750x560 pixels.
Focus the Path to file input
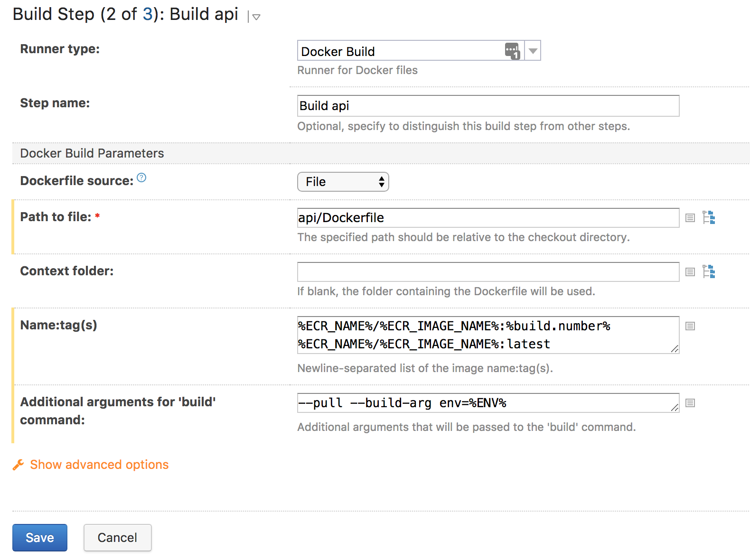coord(488,218)
